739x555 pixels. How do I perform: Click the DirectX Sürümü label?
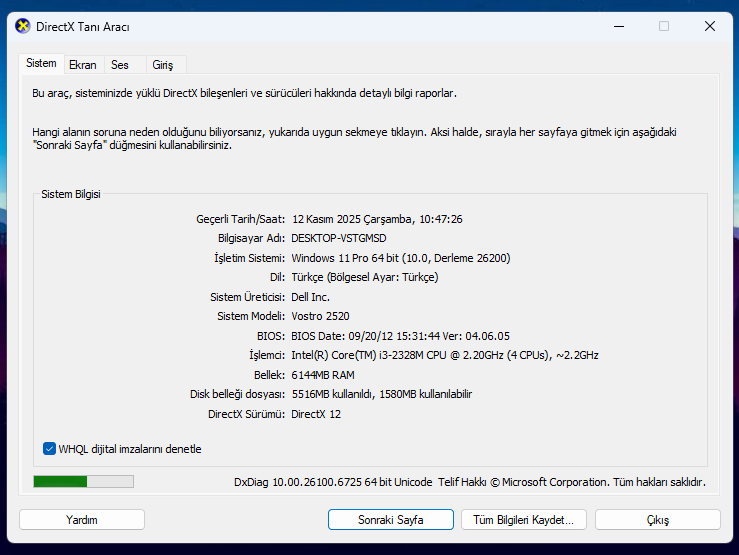pos(246,415)
